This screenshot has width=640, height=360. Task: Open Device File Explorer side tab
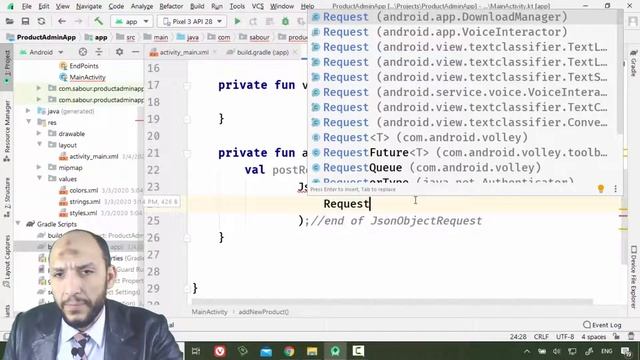(x=633, y=277)
